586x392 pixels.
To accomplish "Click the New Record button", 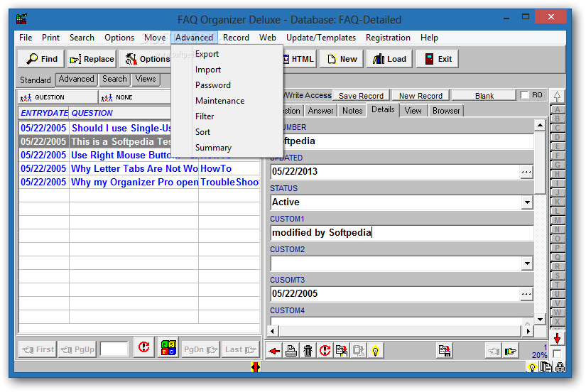I will pyautogui.click(x=420, y=96).
